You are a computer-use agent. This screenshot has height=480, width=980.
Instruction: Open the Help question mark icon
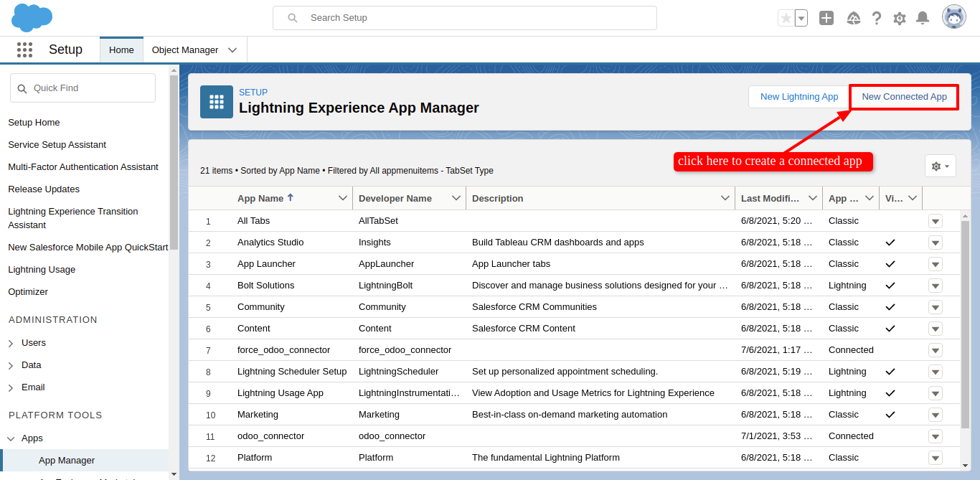[877, 18]
